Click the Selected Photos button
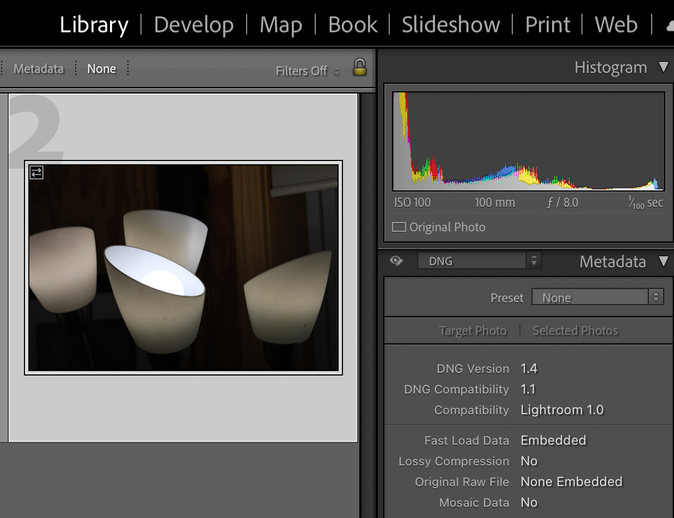The width and height of the screenshot is (674, 518). [575, 331]
